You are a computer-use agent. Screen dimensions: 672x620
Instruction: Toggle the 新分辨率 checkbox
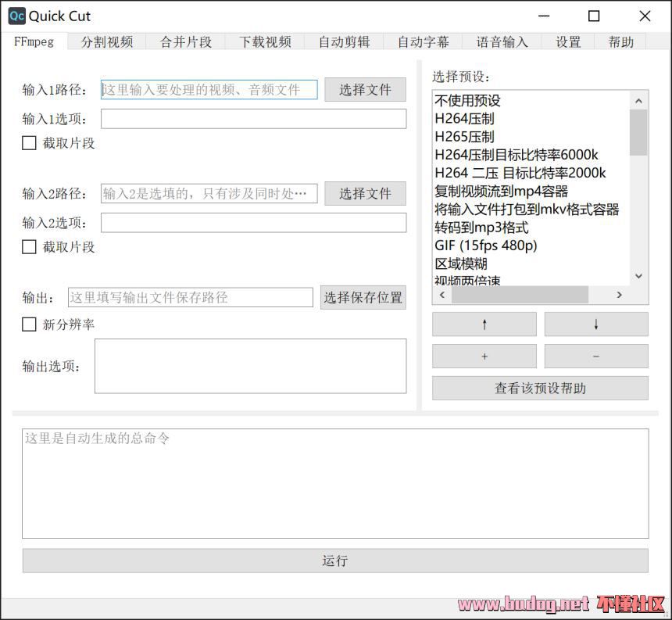[x=30, y=324]
